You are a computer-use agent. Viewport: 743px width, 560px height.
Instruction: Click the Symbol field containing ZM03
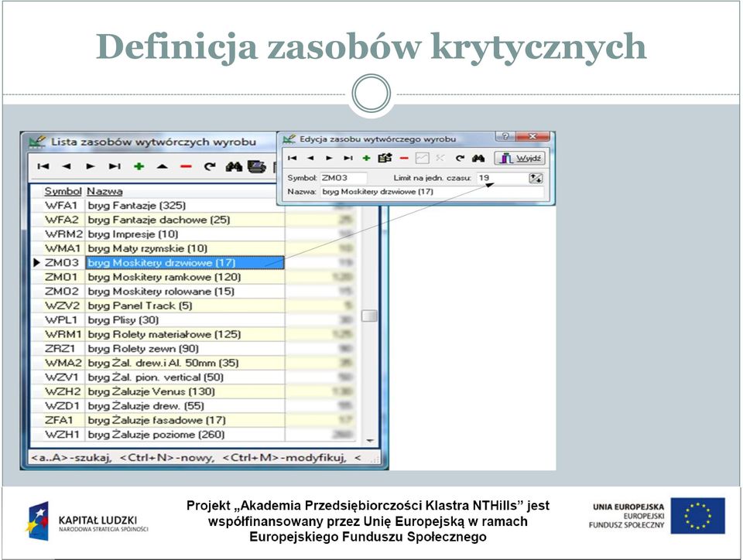[x=343, y=178]
